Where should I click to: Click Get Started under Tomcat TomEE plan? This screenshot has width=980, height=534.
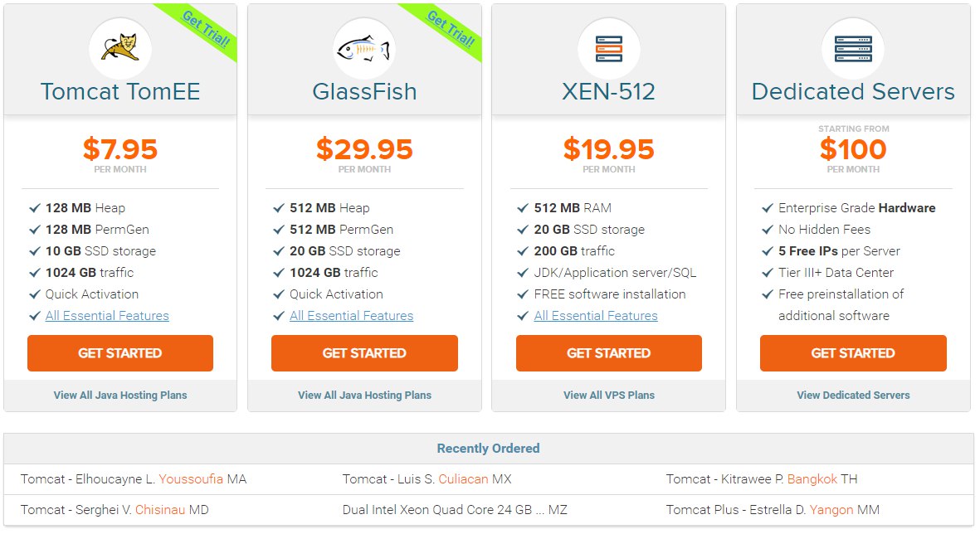tap(120, 353)
